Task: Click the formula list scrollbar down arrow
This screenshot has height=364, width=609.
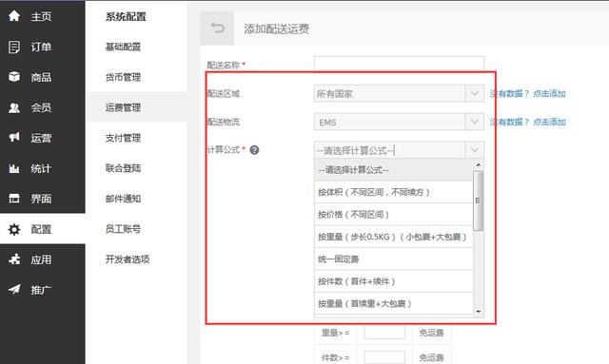Action: click(479, 312)
